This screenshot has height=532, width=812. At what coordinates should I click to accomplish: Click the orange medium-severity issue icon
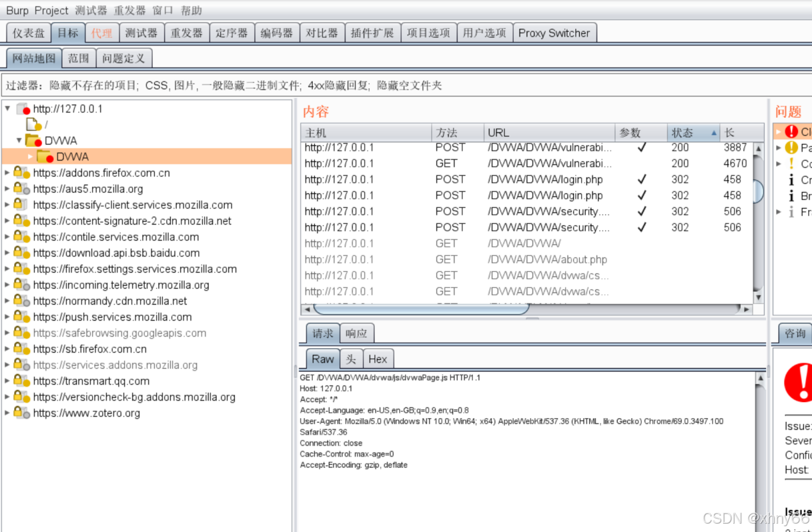[x=792, y=147]
